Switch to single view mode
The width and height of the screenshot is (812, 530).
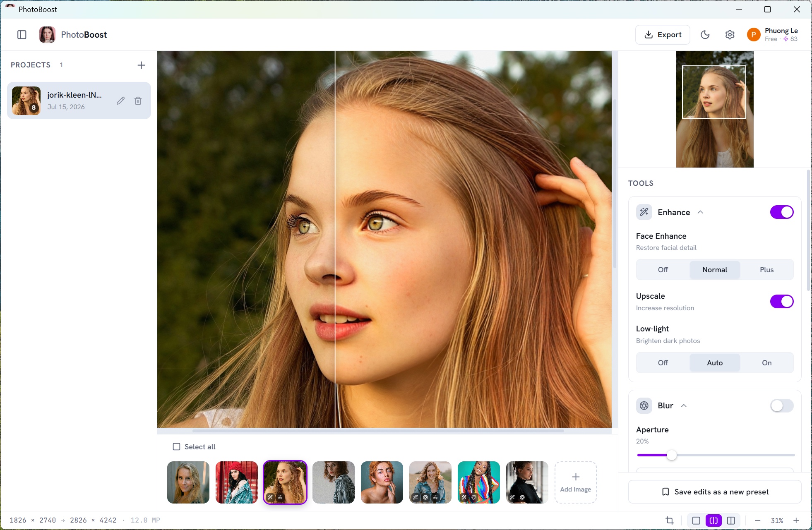[696, 520]
